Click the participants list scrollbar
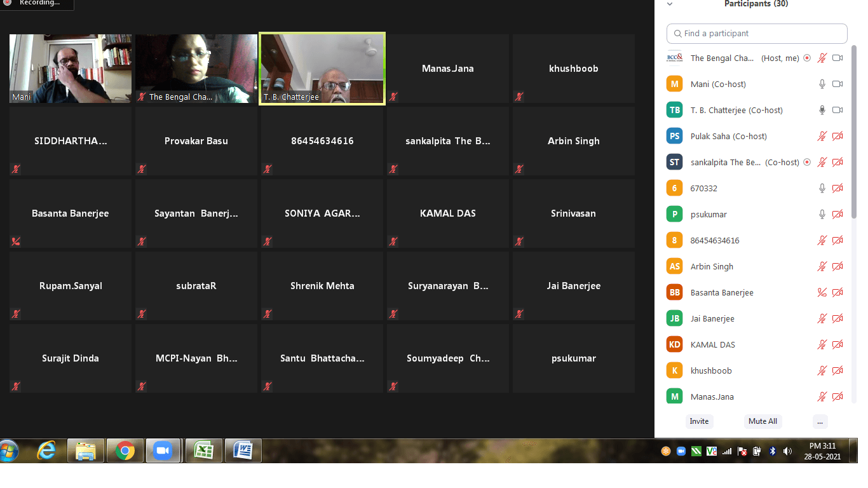The height and width of the screenshot is (488, 868). point(854,133)
